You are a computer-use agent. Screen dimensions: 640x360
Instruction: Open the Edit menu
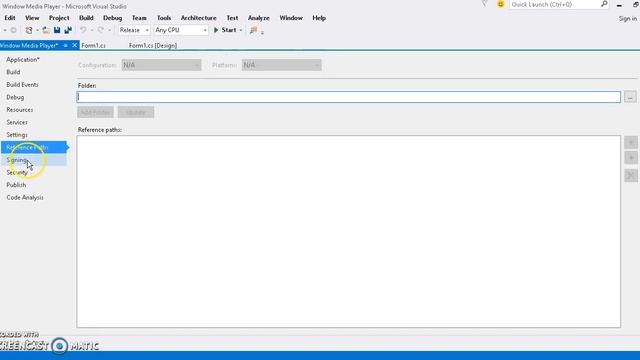pos(10,18)
